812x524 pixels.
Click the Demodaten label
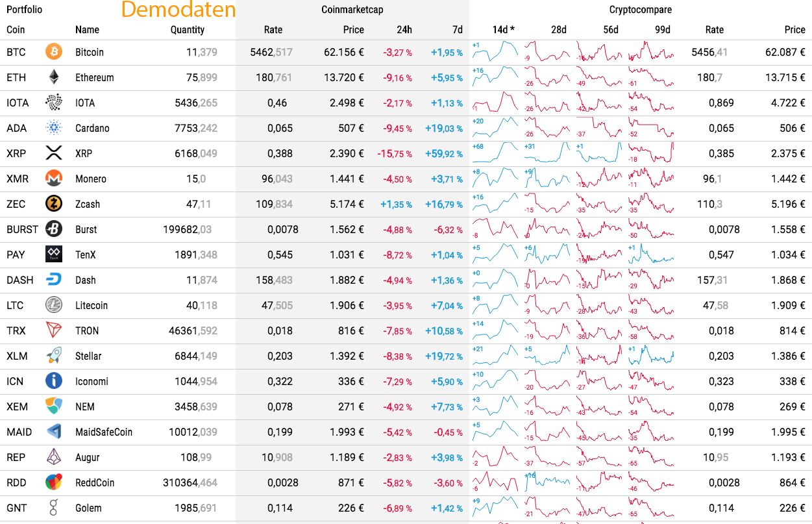[178, 10]
